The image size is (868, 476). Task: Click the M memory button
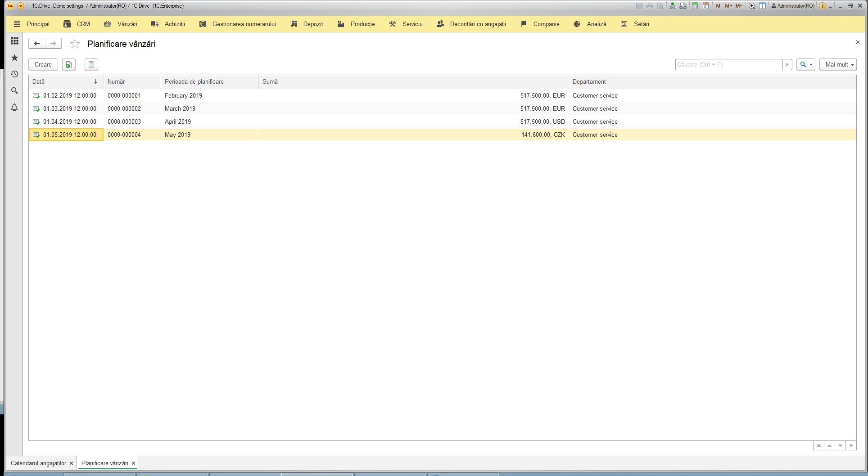click(718, 6)
